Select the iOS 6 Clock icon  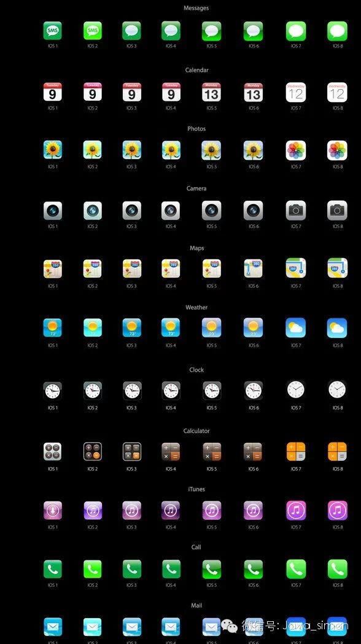[253, 391]
